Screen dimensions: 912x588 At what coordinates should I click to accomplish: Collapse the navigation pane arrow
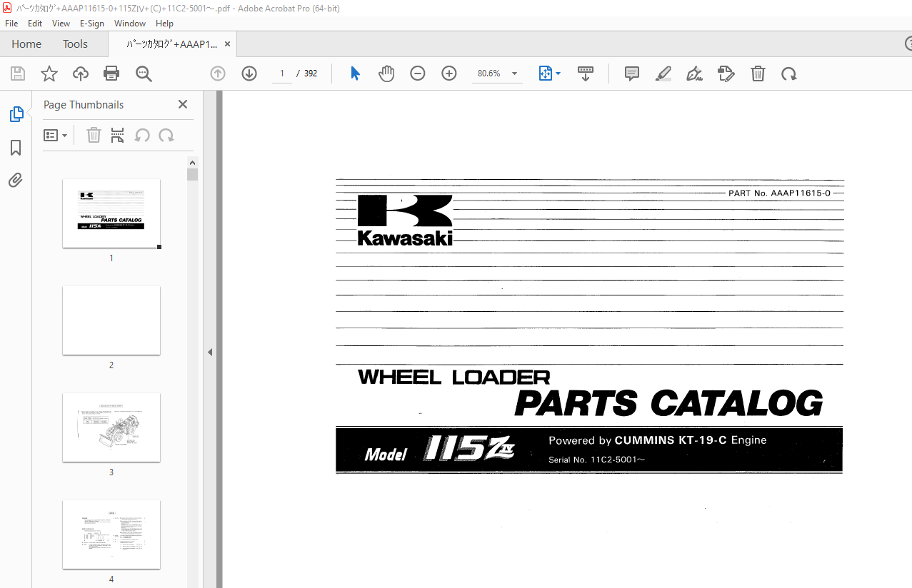(x=210, y=352)
